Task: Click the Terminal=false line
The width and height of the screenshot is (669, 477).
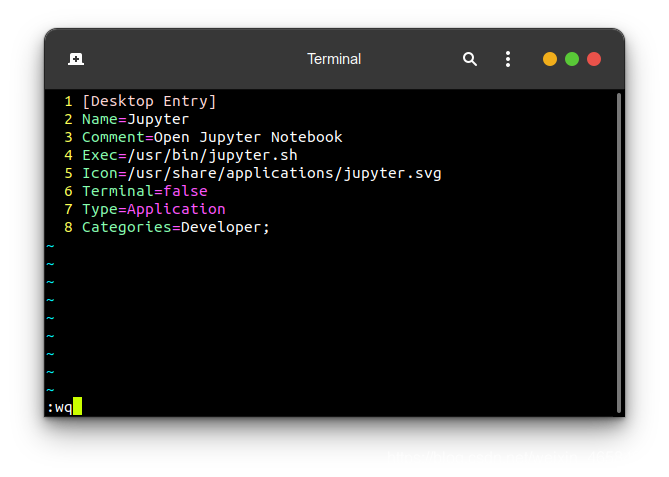Action: (x=145, y=191)
